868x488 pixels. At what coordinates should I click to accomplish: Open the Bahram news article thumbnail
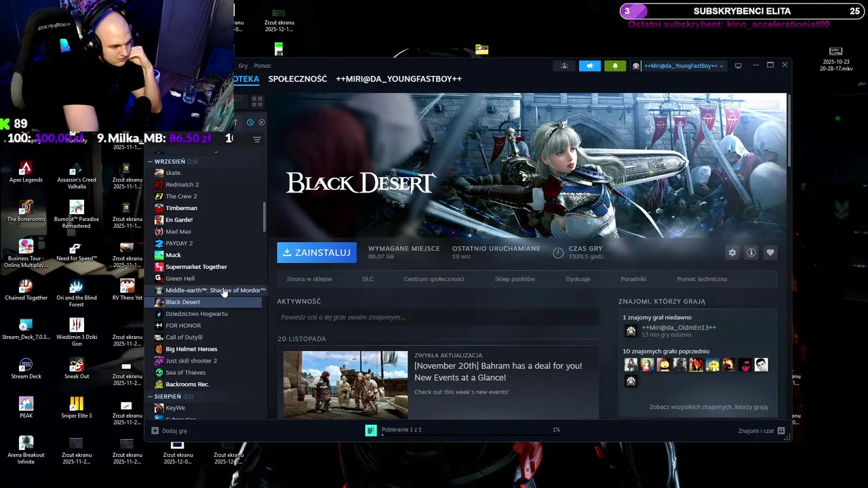[x=345, y=384]
